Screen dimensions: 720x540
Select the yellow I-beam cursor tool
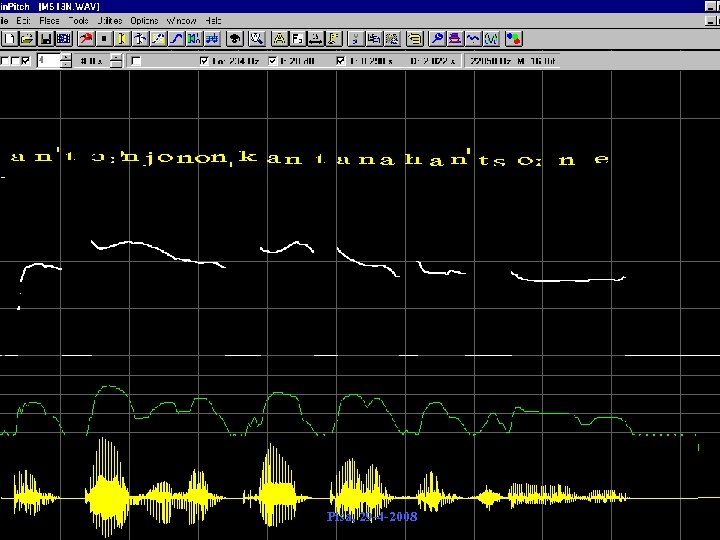(x=122, y=39)
